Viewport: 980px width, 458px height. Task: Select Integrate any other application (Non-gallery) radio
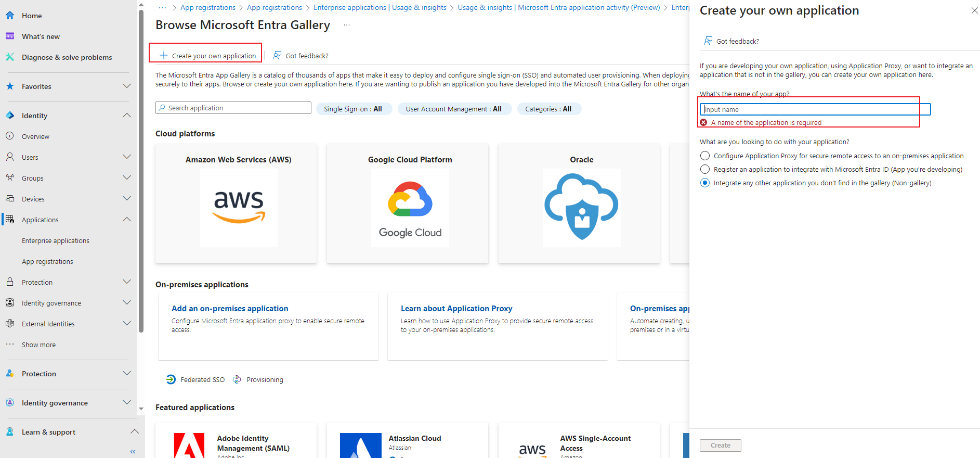click(x=705, y=183)
